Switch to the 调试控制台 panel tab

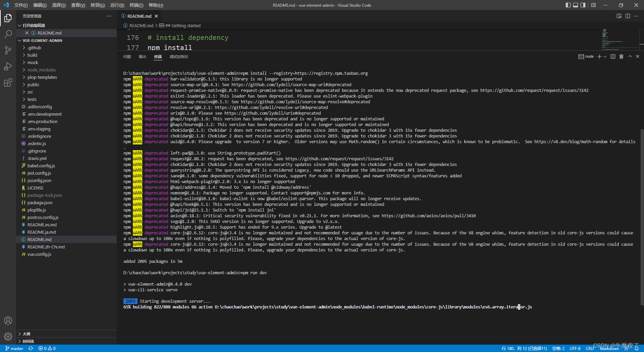click(179, 57)
